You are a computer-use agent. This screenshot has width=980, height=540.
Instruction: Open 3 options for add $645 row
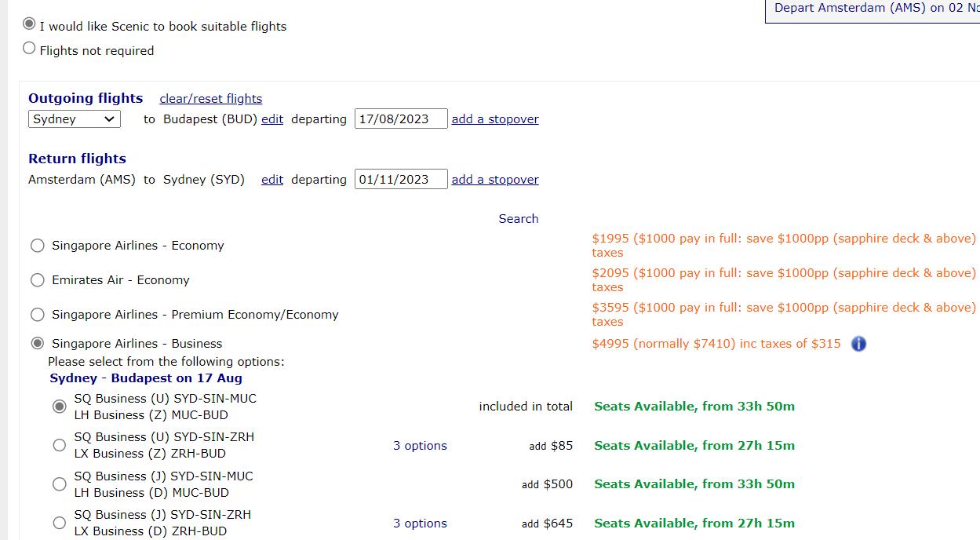click(x=420, y=524)
